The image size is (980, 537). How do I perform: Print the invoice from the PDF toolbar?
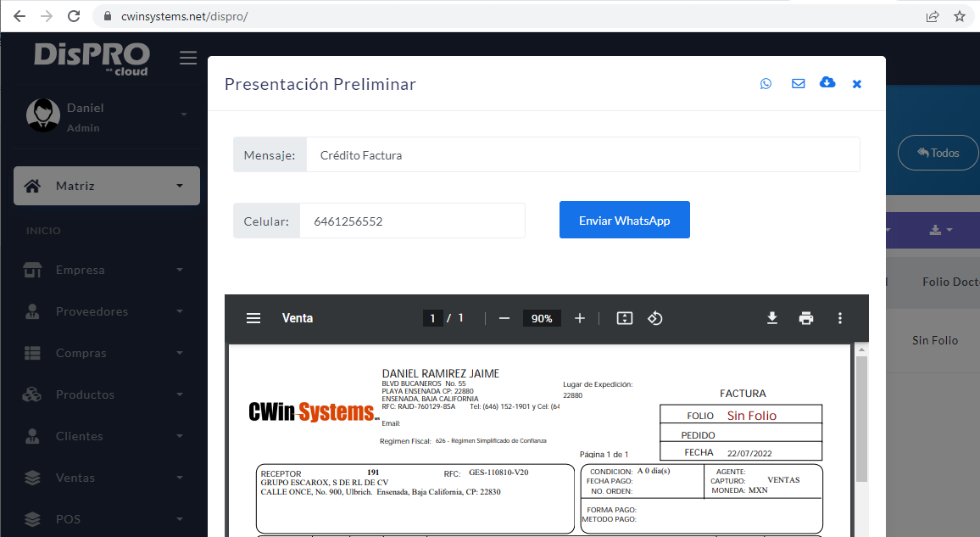click(x=805, y=318)
